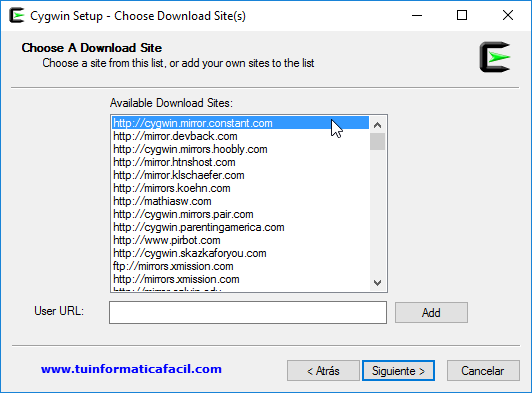Select http://mirror.klschaefer.com mirror

(x=240, y=175)
